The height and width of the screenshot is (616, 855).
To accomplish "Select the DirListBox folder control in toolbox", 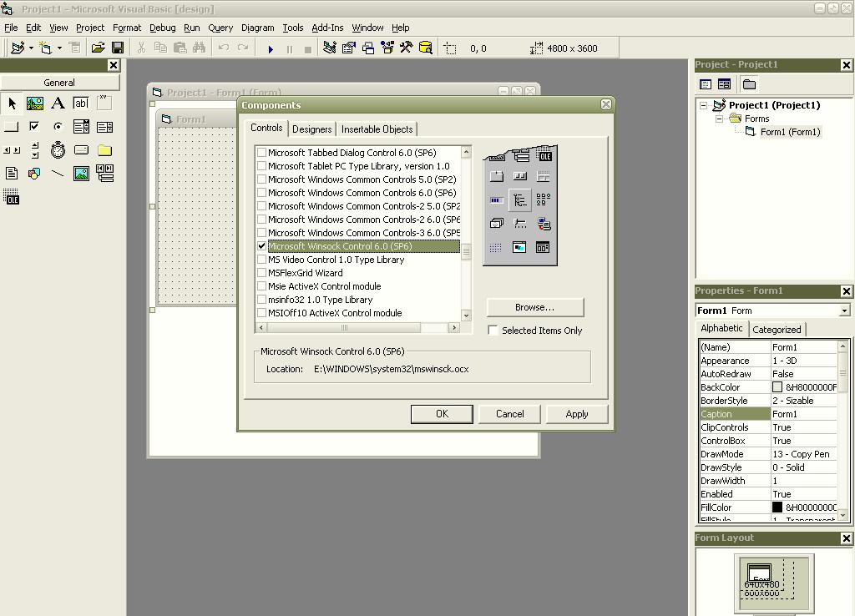I will tap(104, 150).
